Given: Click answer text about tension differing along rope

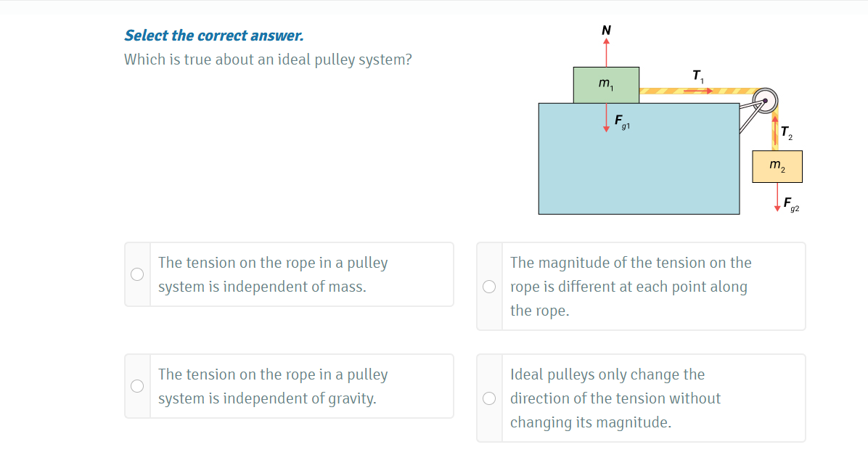Looking at the screenshot, I should click(x=630, y=286).
